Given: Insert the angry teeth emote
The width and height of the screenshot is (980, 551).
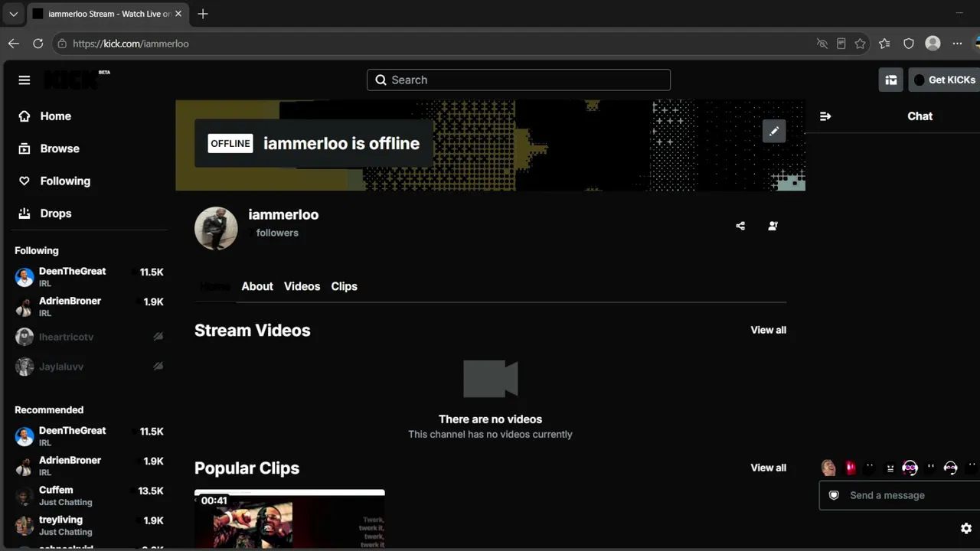Looking at the screenshot, I should tap(890, 468).
